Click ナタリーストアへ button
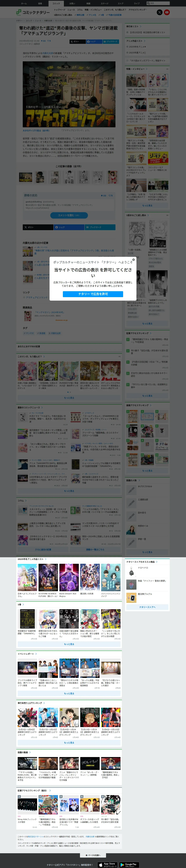The width and height of the screenshot is (186, 868). [147, 607]
